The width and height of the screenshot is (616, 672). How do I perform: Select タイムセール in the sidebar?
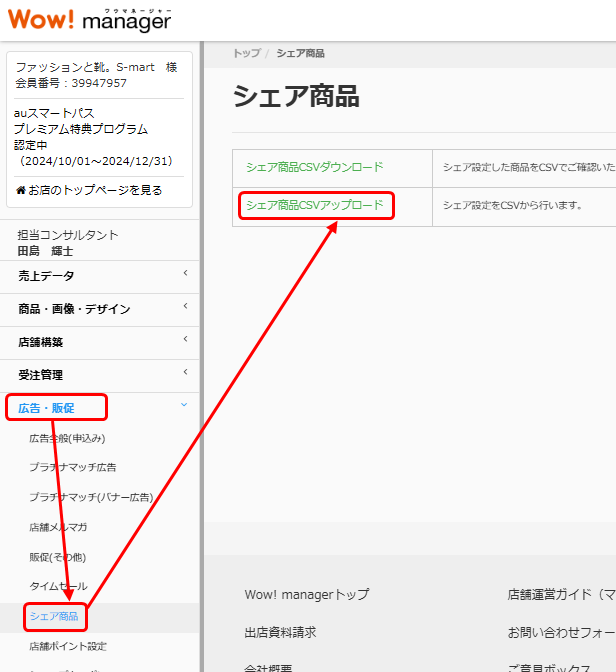point(58,586)
